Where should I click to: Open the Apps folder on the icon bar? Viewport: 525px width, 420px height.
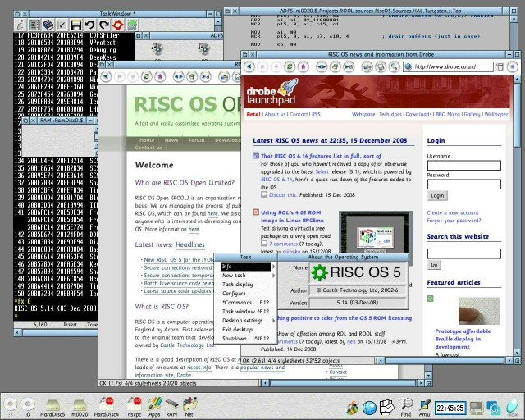(x=153, y=403)
